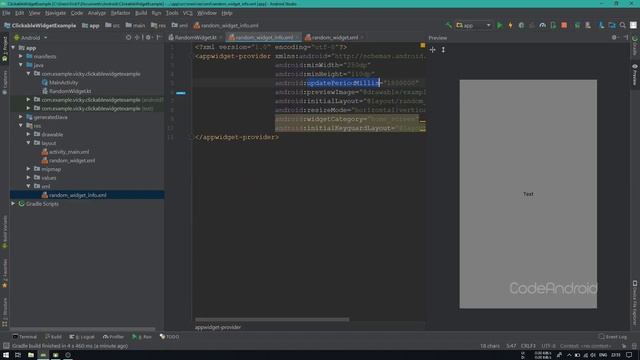Click the Attach debugger to Android process icon

(x=553, y=25)
